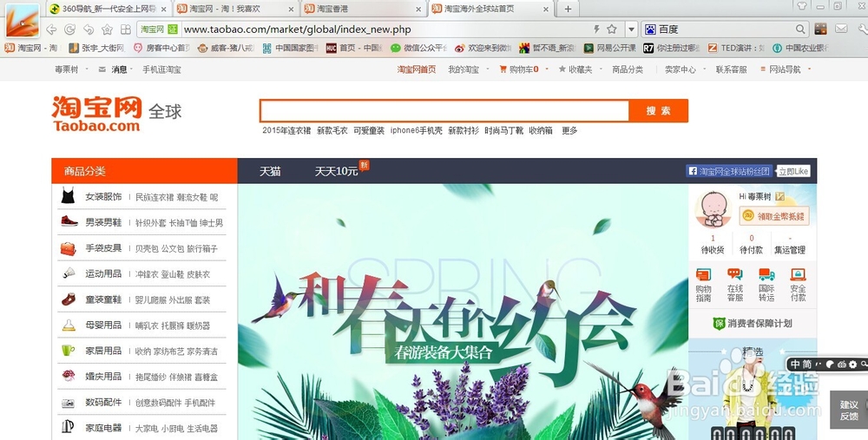
Task: Open the TED演讲 bookmark
Action: (x=736, y=48)
